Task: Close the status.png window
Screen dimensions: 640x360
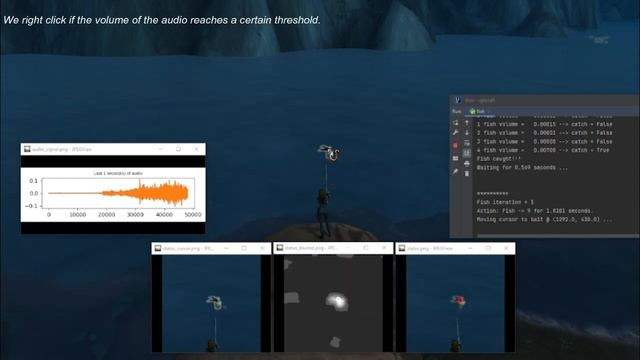Action: [506, 248]
